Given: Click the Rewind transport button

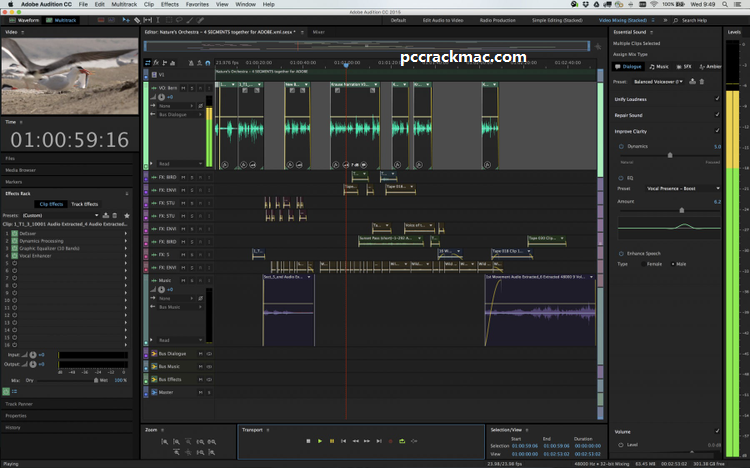Looking at the screenshot, I should click(x=355, y=441).
